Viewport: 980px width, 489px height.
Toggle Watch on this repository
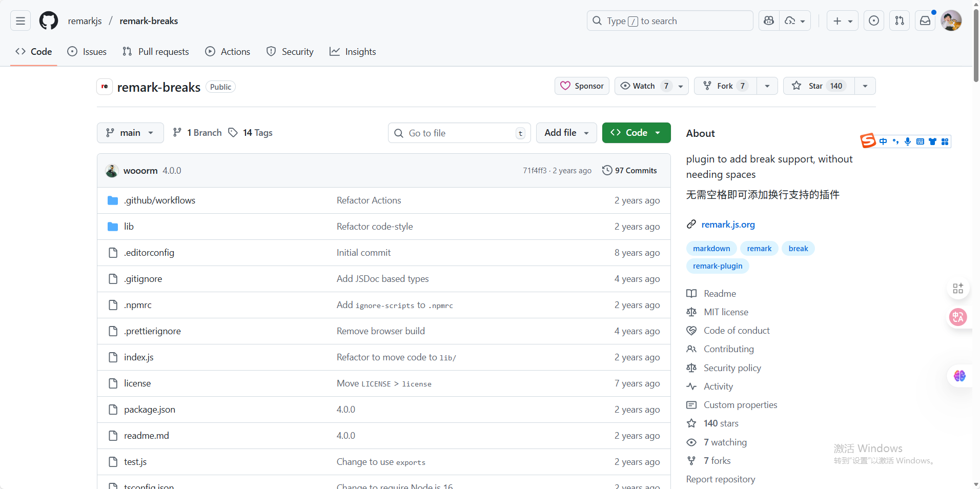click(651, 86)
